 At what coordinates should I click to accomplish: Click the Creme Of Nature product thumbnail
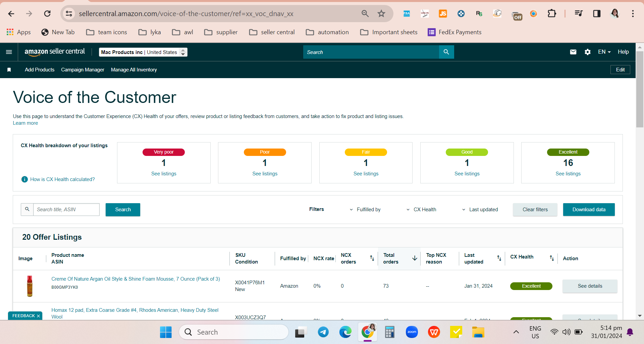coord(30,286)
